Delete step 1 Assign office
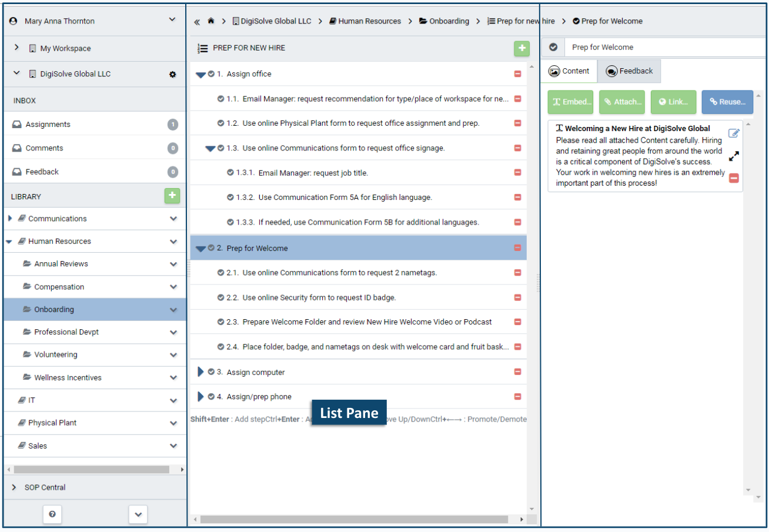 (517, 74)
